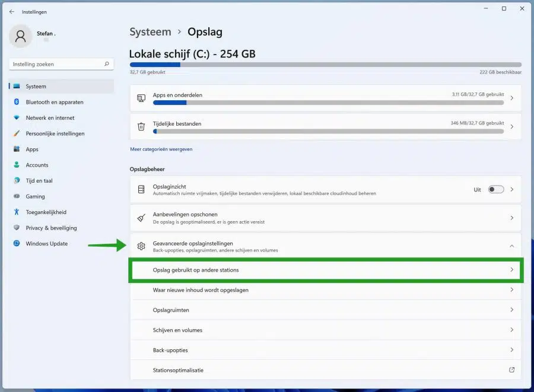This screenshot has width=534, height=392.
Task: Click the '222 GB beschikbaar' text
Action: 500,72
